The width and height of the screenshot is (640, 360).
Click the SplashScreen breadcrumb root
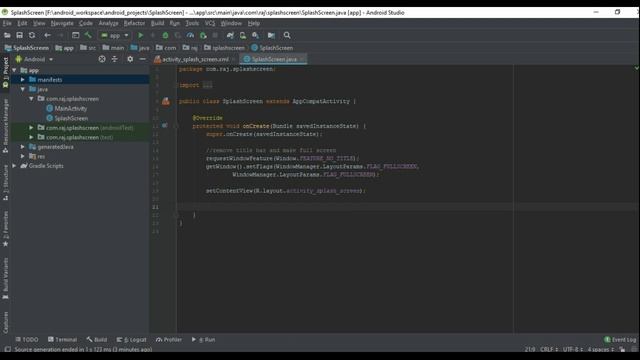point(27,48)
